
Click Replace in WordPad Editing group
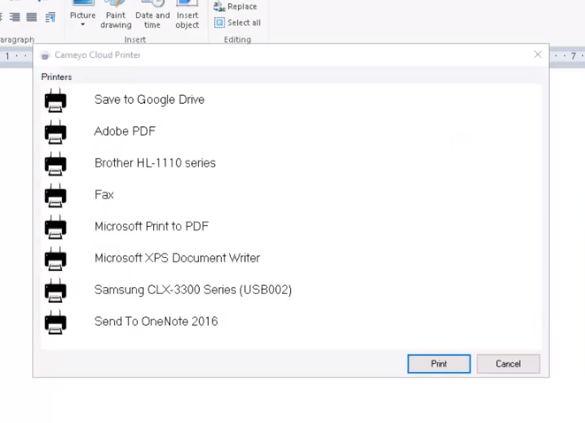click(235, 6)
